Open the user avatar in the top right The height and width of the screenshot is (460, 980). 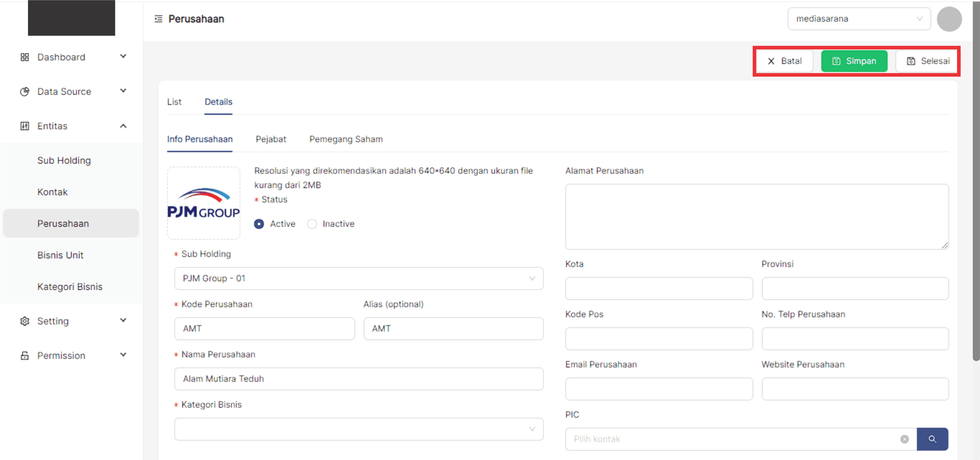(949, 19)
